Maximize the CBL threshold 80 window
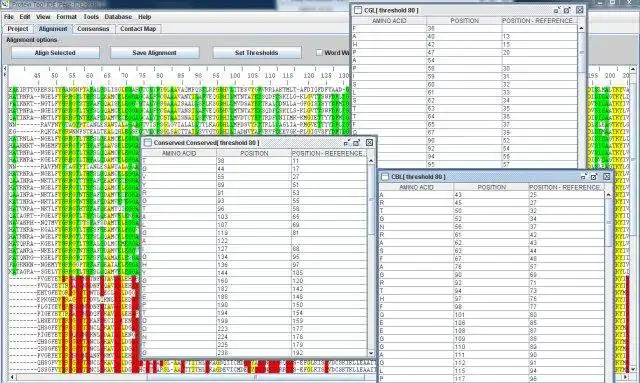Screen dimensions: 640x383 [x=594, y=177]
